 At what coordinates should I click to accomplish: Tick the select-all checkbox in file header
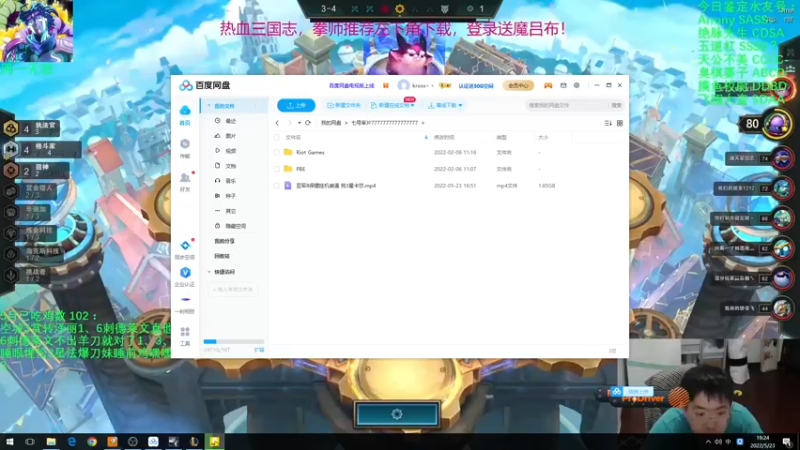pyautogui.click(x=277, y=137)
